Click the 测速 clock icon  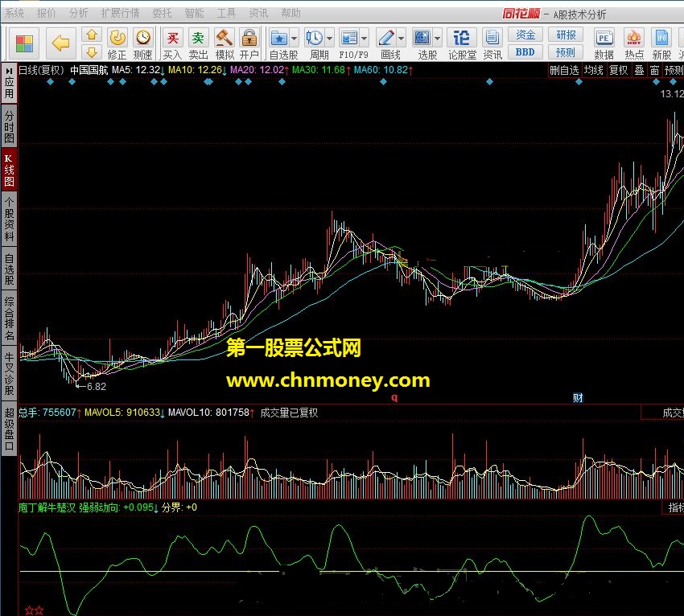pos(142,38)
